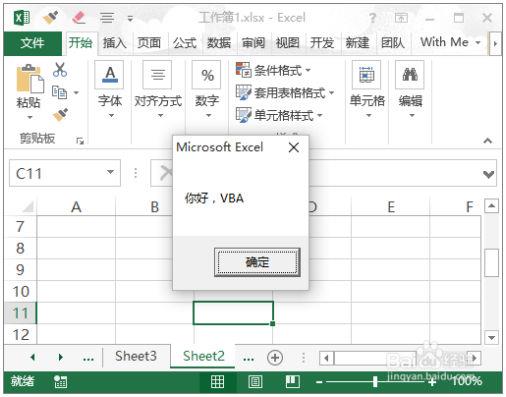Switch to the 数据 ribbon tab
506x397 pixels.
tap(219, 43)
